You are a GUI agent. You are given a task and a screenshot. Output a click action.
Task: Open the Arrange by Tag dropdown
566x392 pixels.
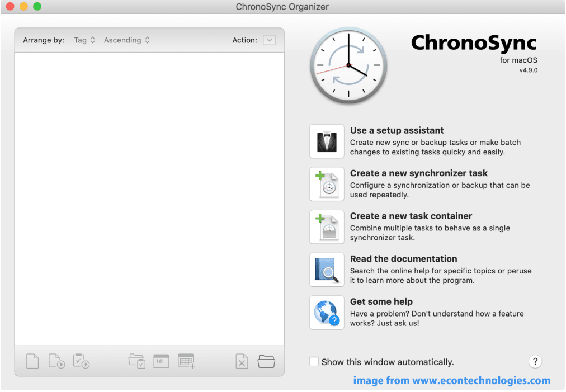[84, 40]
